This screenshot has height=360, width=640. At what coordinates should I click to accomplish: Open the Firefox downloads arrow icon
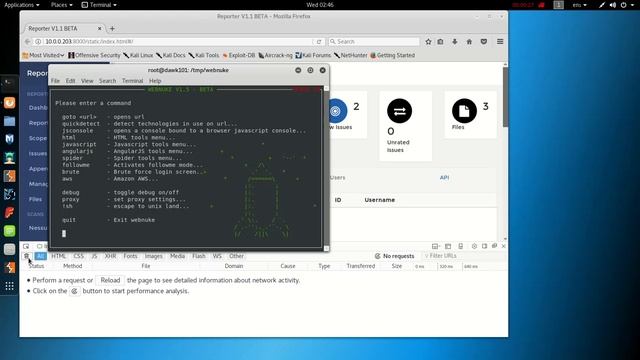pyautogui.click(x=454, y=42)
